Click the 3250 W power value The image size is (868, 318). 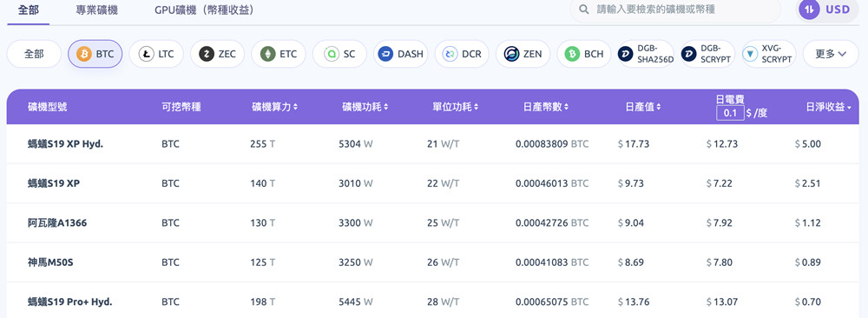tap(355, 262)
